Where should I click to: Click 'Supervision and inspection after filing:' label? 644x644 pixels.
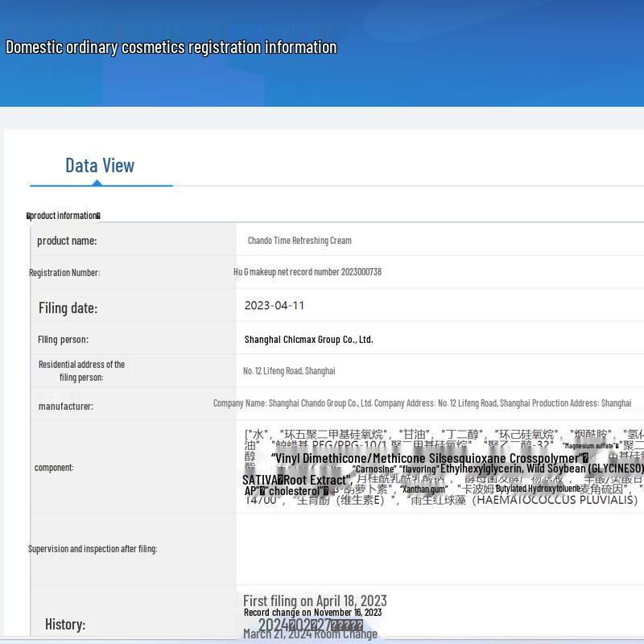(x=93, y=549)
